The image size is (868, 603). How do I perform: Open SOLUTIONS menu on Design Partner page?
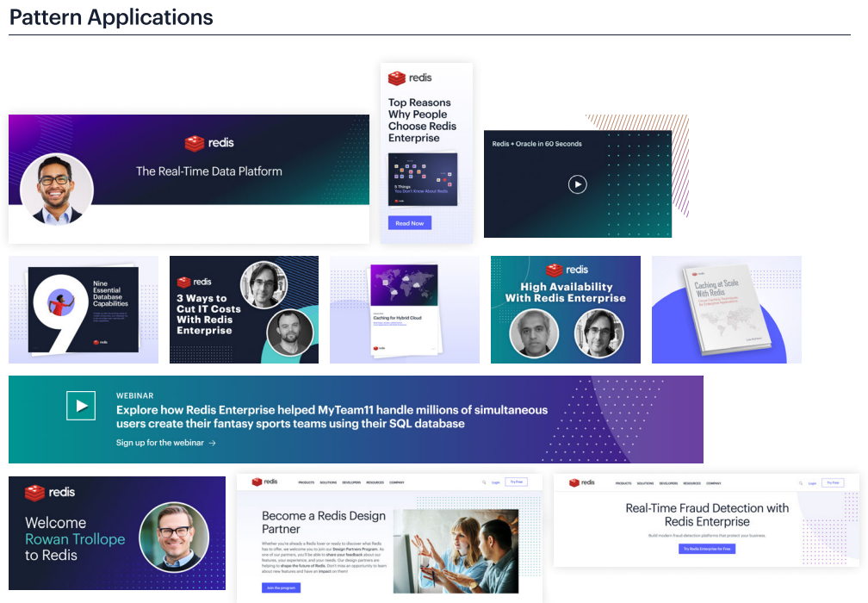[x=328, y=482]
